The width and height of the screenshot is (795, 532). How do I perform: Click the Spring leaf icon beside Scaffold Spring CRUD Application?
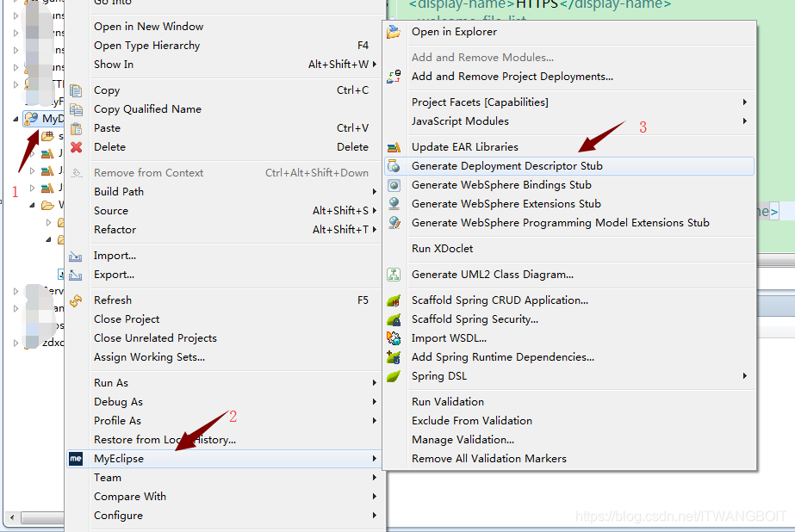click(394, 300)
